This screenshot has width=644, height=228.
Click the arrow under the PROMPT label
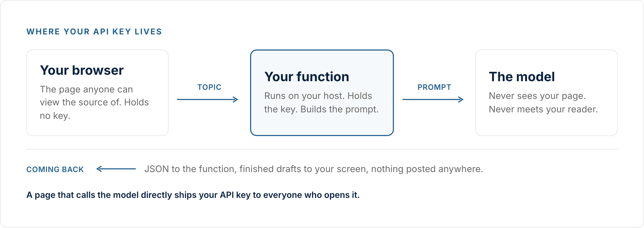pos(433,99)
